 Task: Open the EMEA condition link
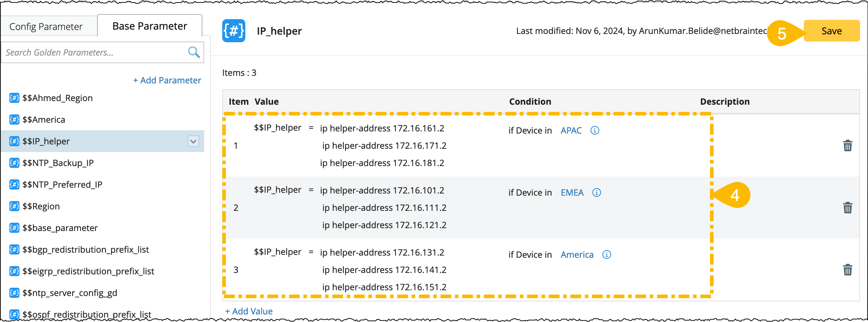pos(572,192)
